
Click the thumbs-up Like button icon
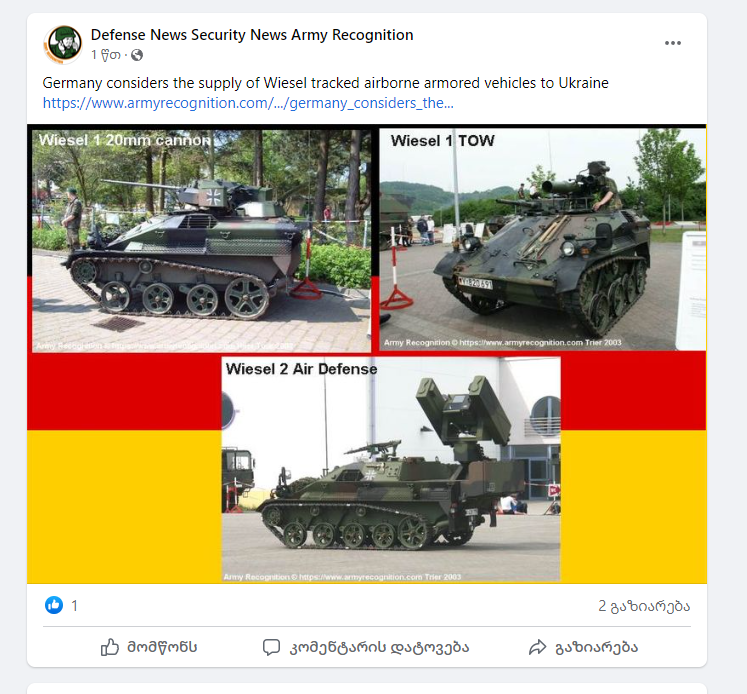pyautogui.click(x=110, y=647)
